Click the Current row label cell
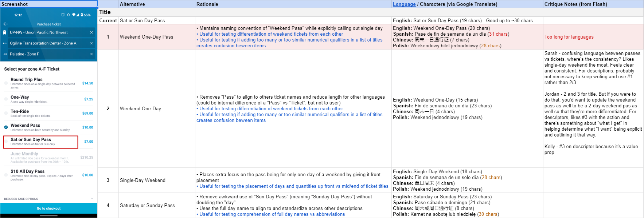644x218 pixels. [x=108, y=20]
